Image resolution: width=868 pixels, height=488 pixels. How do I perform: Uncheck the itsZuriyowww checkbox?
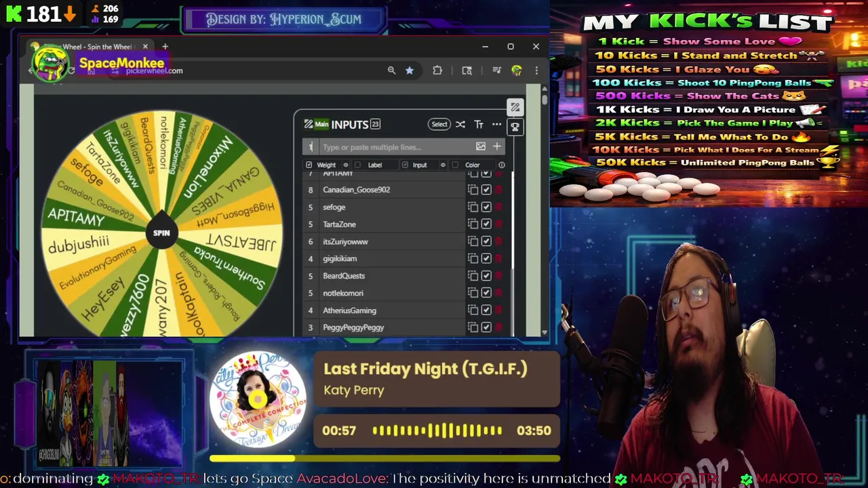486,241
